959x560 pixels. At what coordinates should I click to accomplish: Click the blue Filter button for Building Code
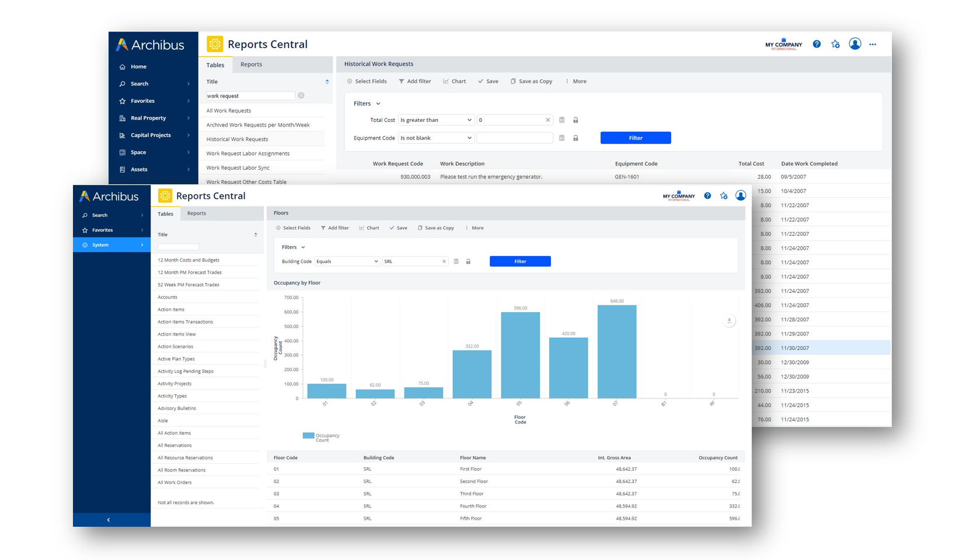pyautogui.click(x=519, y=261)
